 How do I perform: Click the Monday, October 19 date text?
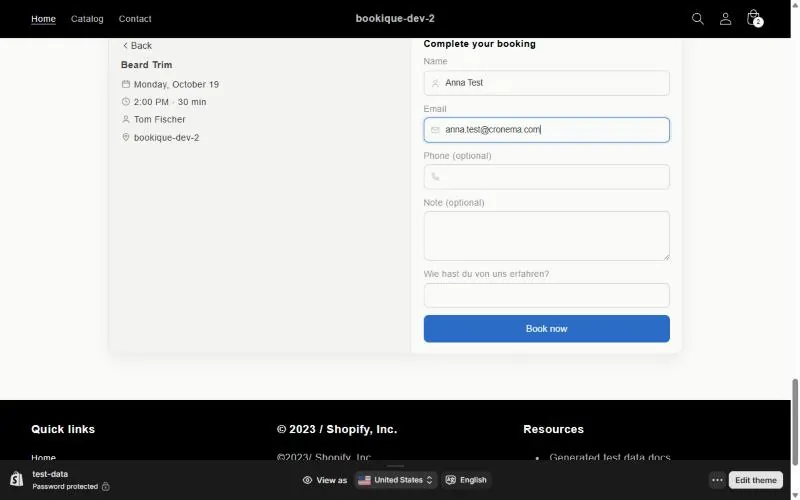click(x=176, y=84)
